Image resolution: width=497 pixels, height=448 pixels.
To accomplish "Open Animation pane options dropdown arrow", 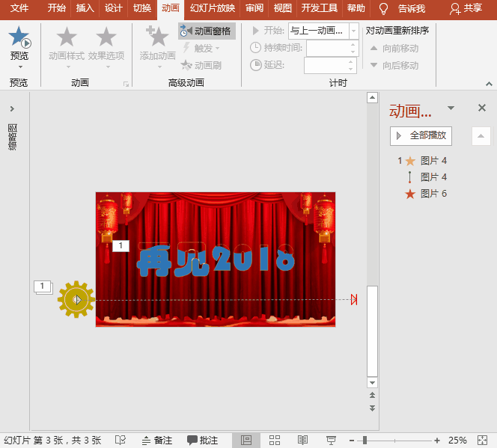I will point(451,108).
